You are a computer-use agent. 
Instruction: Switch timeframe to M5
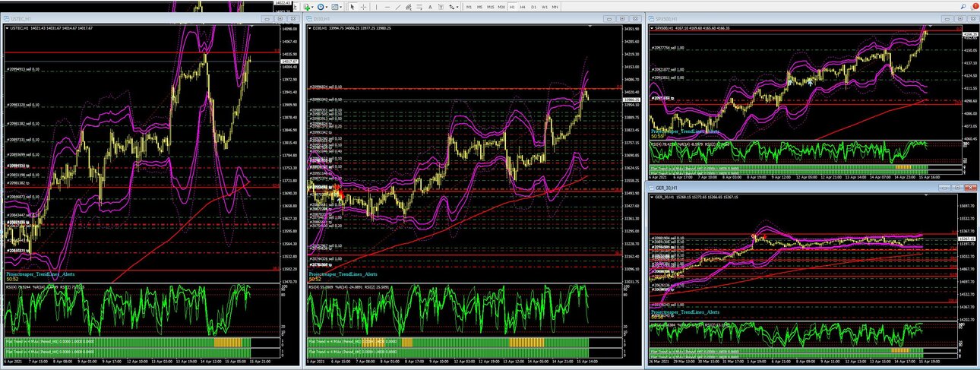[479, 7]
